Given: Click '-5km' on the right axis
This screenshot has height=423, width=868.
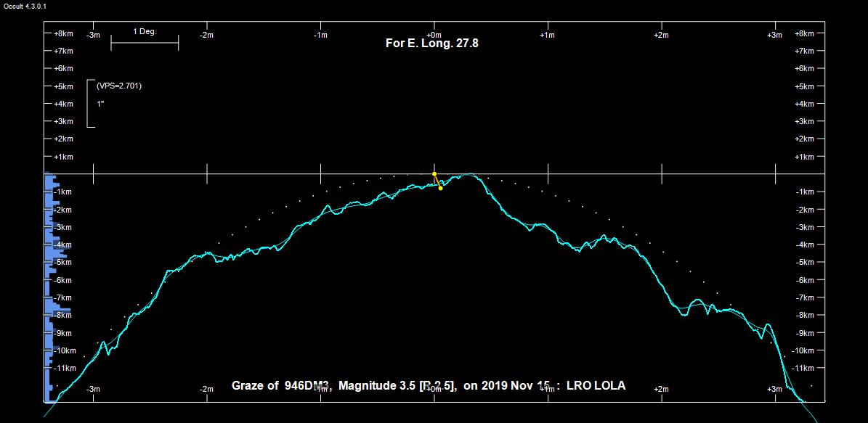Looking at the screenshot, I should point(806,262).
